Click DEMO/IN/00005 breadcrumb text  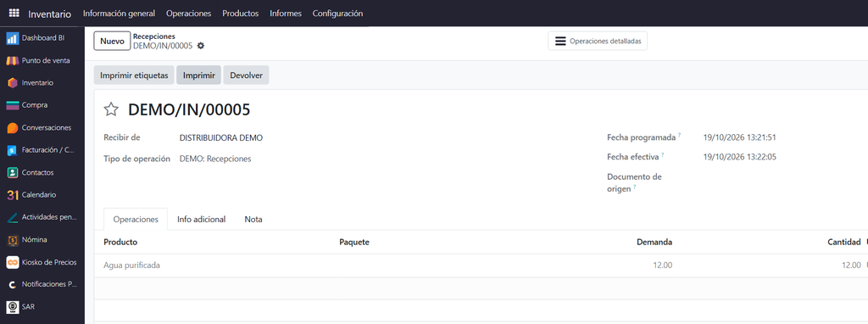[163, 46]
